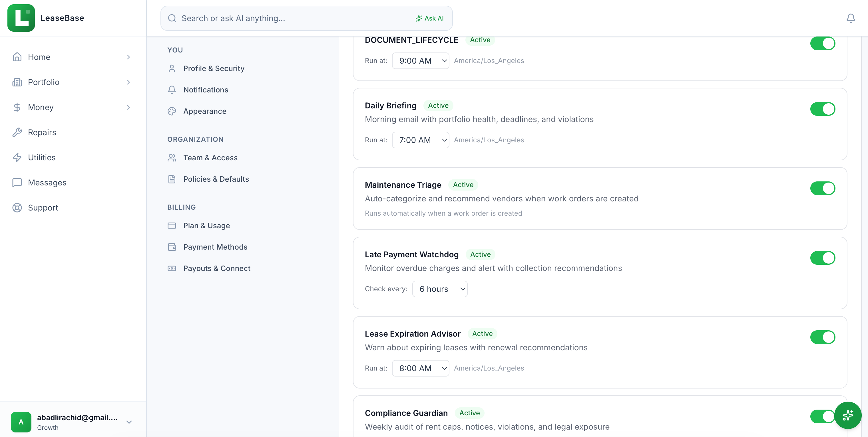The width and height of the screenshot is (868, 437).
Task: Open notifications via top bell icon
Action: point(851,18)
